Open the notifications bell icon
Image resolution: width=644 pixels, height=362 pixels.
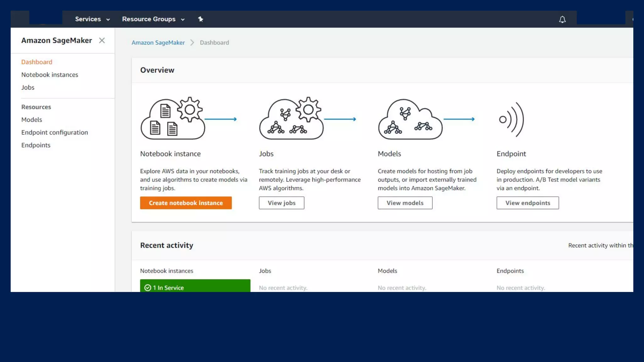[x=562, y=19]
